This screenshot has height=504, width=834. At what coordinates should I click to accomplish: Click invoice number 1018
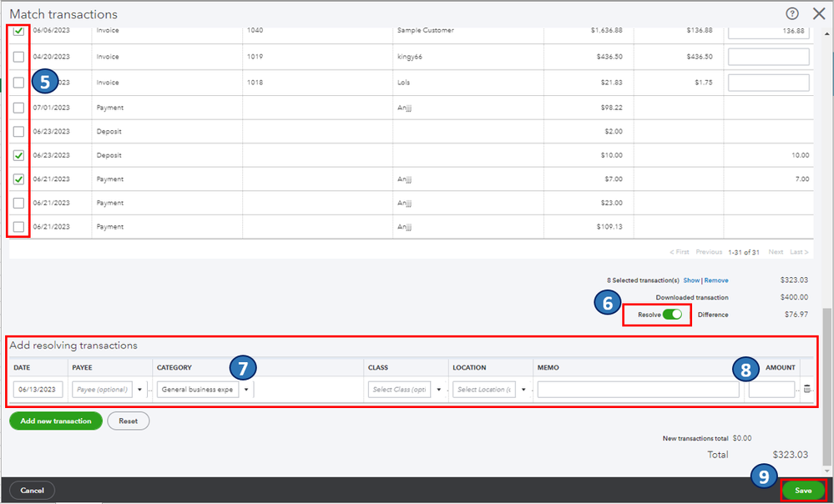click(255, 83)
